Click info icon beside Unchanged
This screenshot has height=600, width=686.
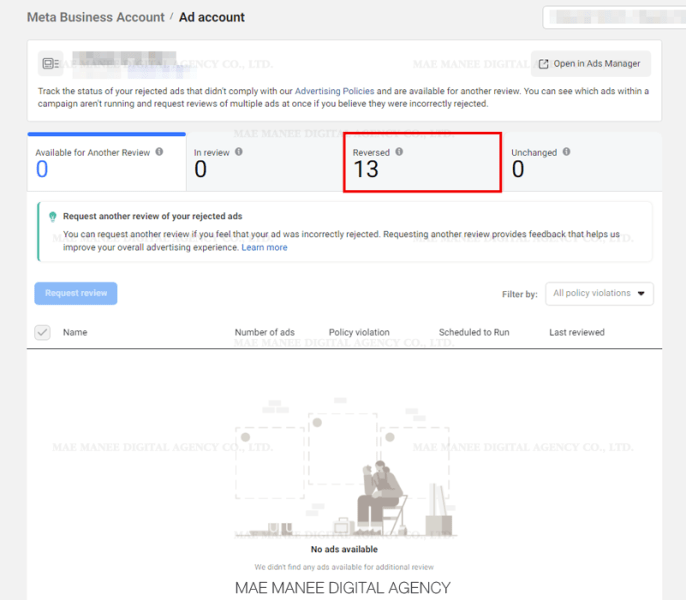tap(566, 152)
